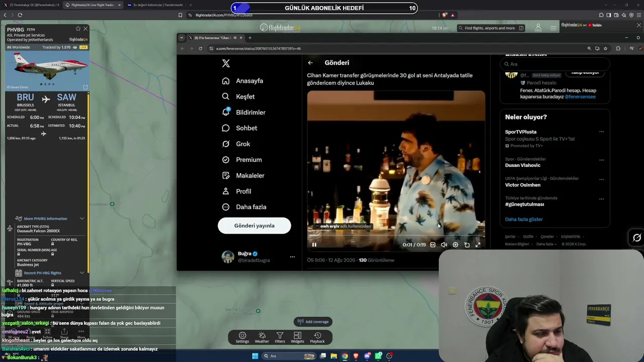Open the Flightradar24 user account icon
This screenshot has height=362, width=644.
[x=538, y=27]
